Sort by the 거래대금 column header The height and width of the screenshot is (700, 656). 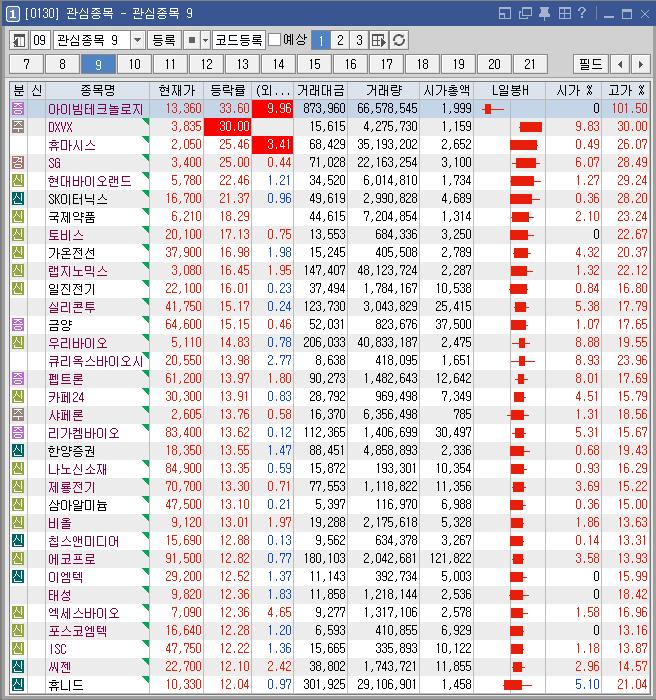[x=321, y=91]
